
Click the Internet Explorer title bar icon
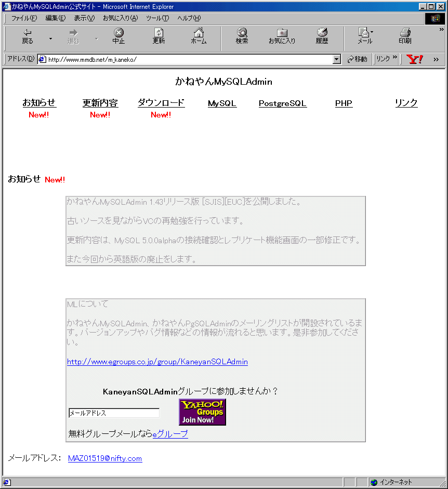(x=7, y=6)
